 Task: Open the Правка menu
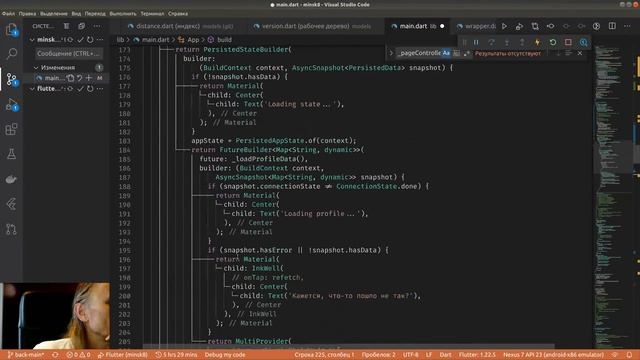coord(27,13)
